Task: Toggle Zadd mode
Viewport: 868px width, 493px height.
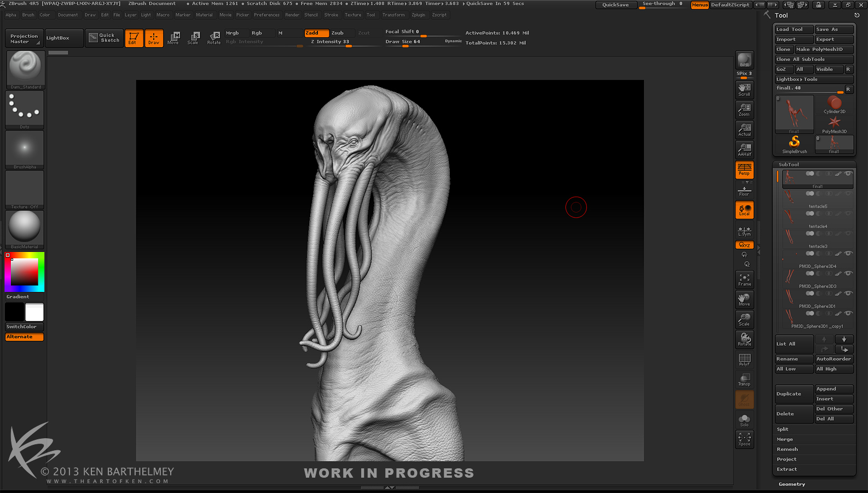Action: point(316,33)
